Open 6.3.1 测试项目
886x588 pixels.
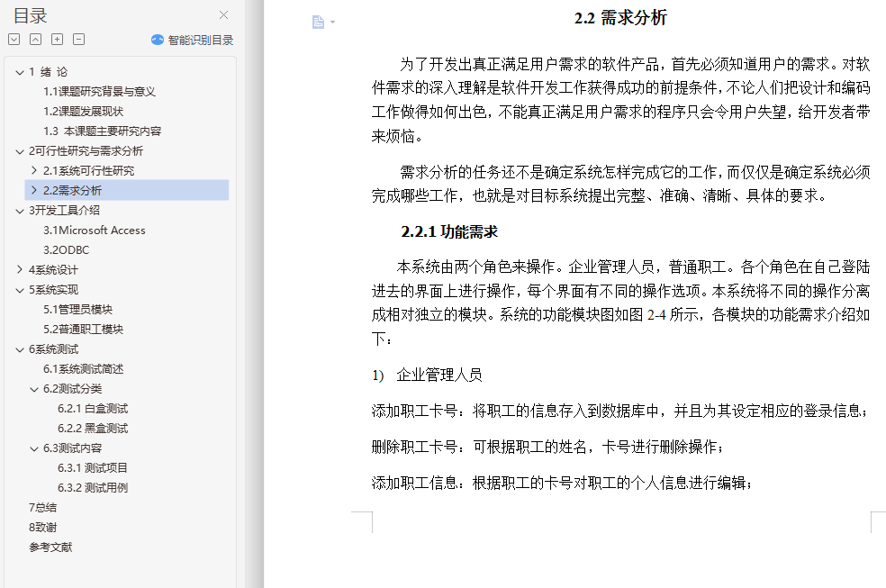pos(93,467)
